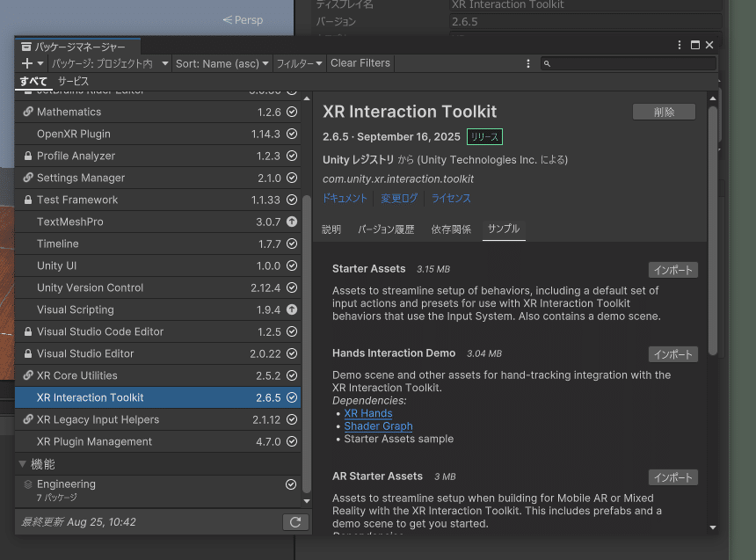The width and height of the screenshot is (756, 560).
Task: Open the toolbar kebab menu beside search
Action: pyautogui.click(x=528, y=63)
